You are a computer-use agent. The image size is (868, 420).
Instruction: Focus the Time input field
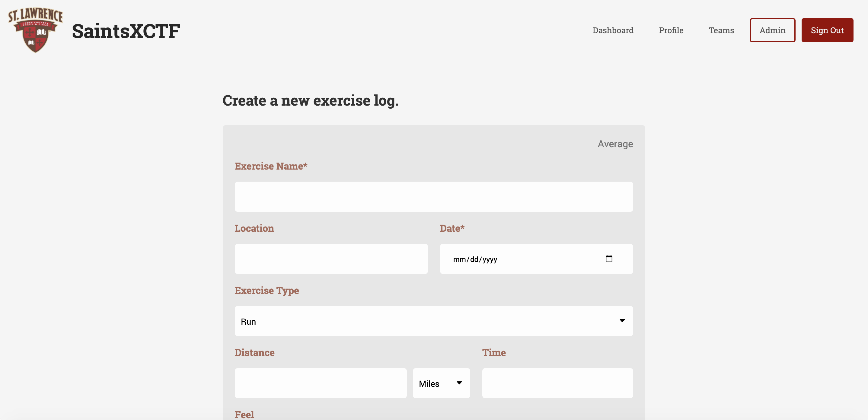[x=557, y=383]
